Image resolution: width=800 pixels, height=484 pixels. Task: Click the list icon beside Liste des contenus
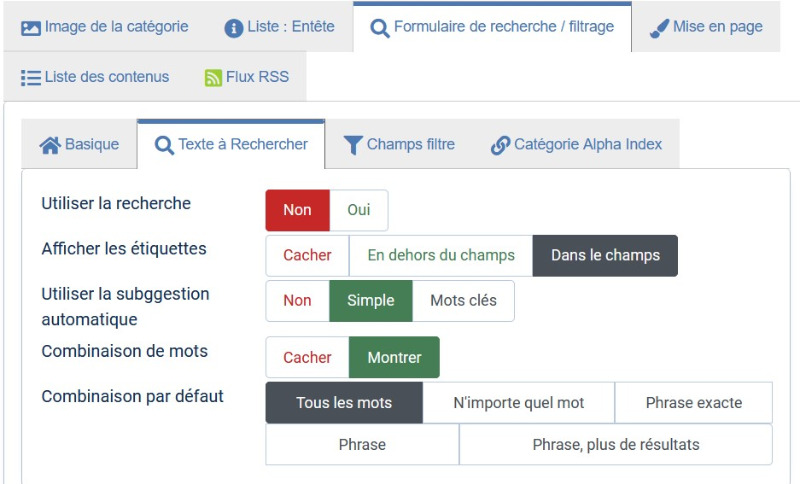click(x=31, y=78)
